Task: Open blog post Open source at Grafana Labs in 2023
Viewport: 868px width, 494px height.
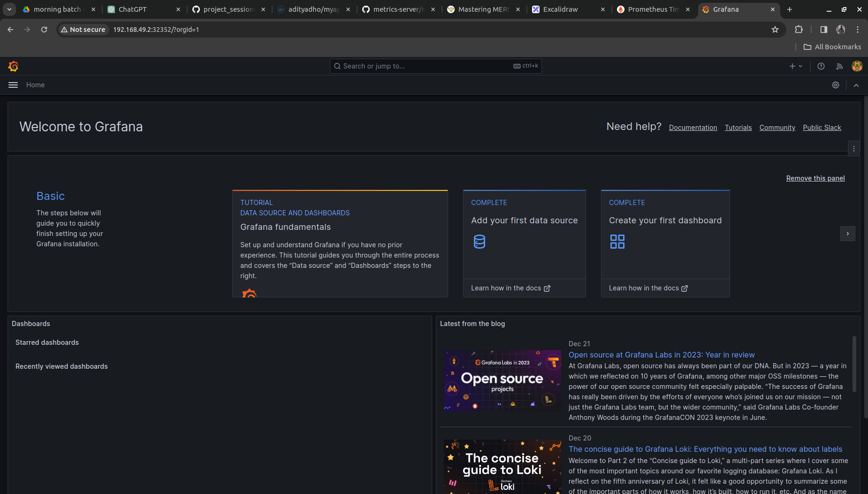Action: (x=662, y=355)
